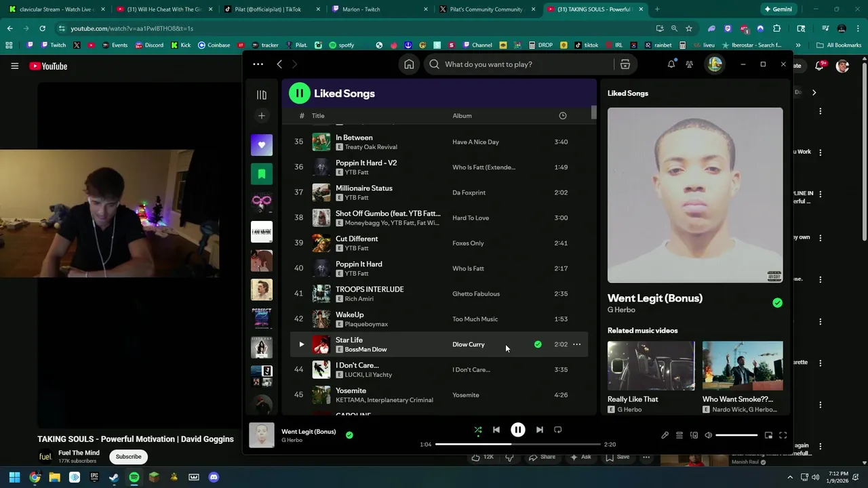Open lyrics microphone icon in player
The width and height of the screenshot is (868, 488).
(665, 435)
